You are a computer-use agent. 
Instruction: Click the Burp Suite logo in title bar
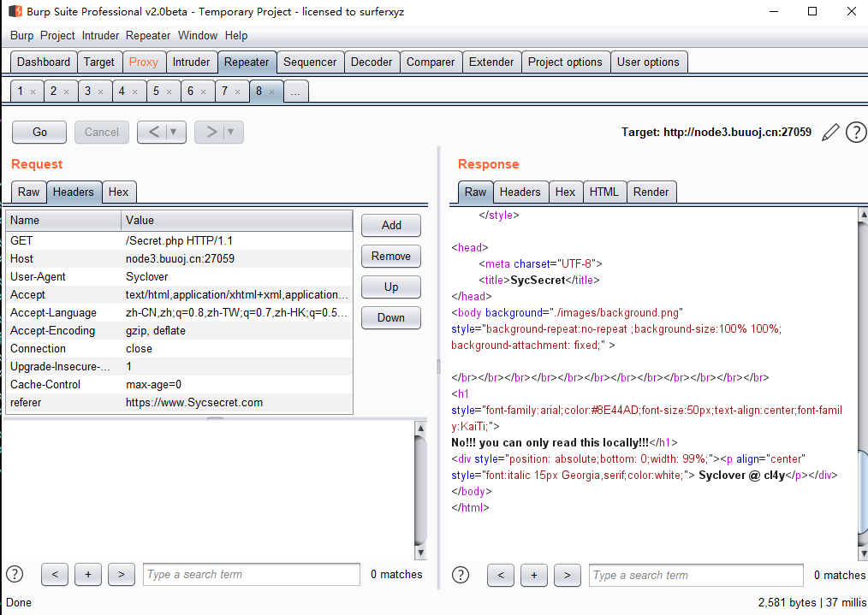point(15,11)
